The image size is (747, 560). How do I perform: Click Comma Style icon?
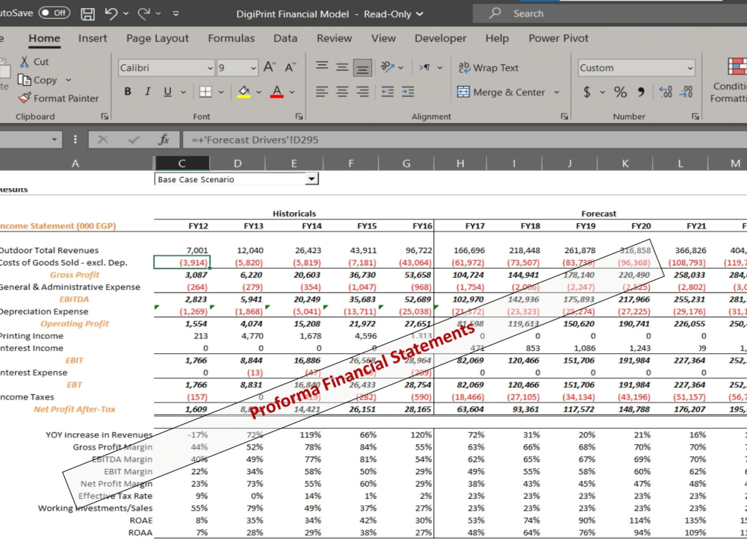point(641,92)
